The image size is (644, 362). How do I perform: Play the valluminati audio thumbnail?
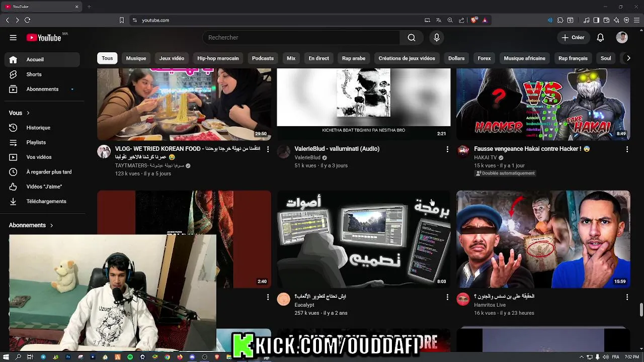364,105
